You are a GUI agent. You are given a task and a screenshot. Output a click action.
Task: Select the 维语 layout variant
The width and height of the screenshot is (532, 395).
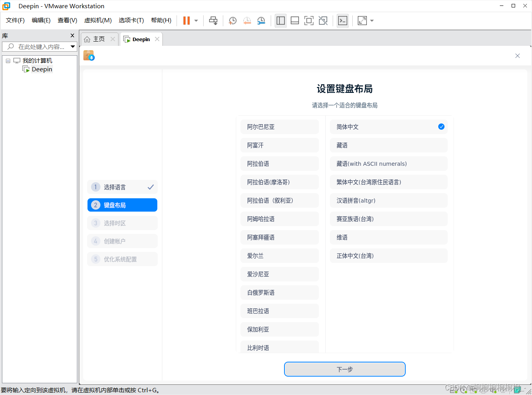[x=389, y=237]
